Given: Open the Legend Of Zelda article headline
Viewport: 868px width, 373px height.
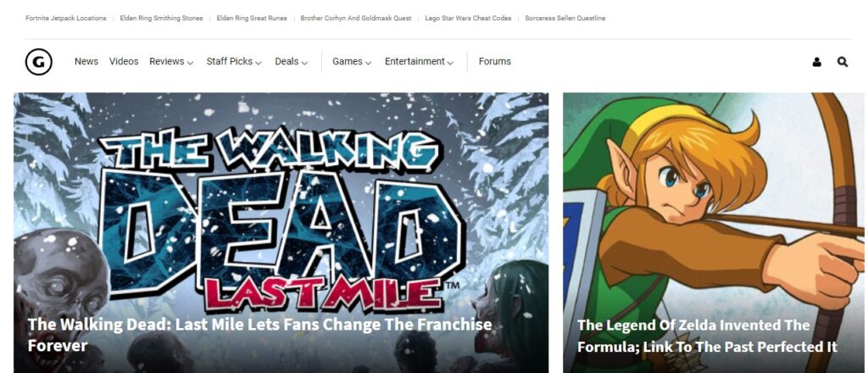Looking at the screenshot, I should 707,336.
